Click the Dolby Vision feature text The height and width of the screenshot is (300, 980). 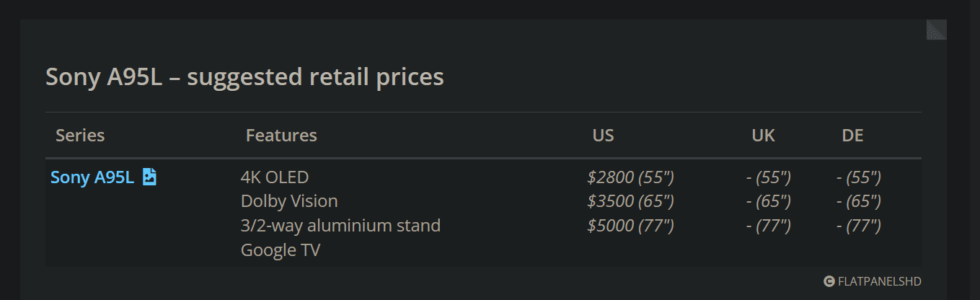(x=289, y=201)
